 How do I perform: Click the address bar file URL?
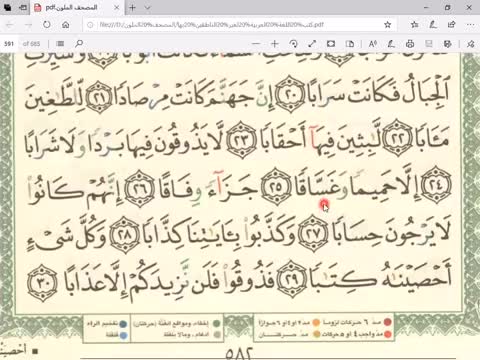[212, 25]
